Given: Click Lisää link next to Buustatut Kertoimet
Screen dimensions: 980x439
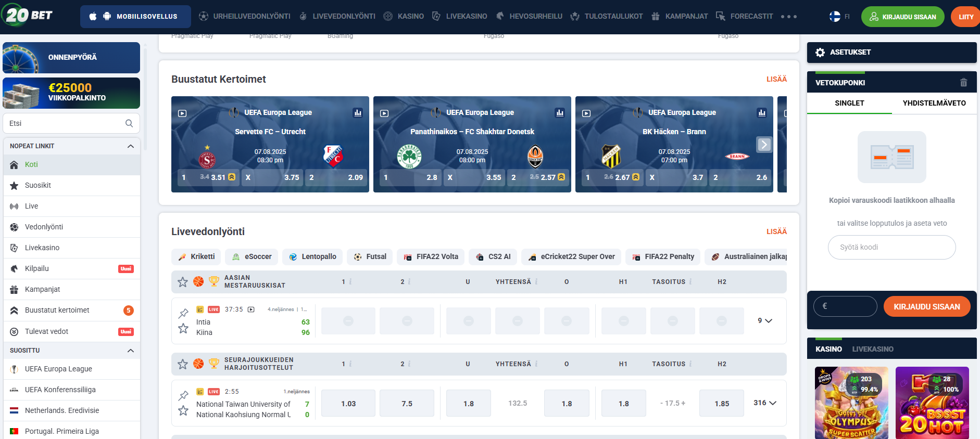Looking at the screenshot, I should click(x=776, y=79).
